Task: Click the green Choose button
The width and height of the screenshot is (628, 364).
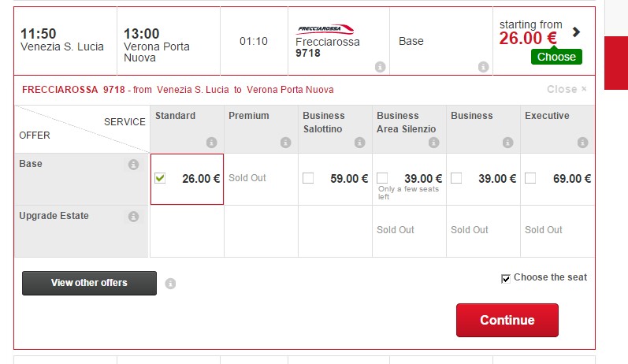Action: (x=556, y=57)
